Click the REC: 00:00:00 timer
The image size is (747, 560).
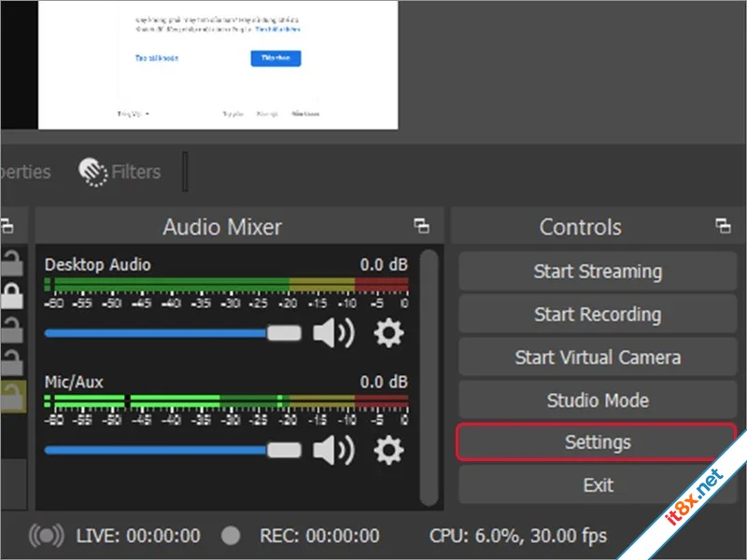click(319, 536)
